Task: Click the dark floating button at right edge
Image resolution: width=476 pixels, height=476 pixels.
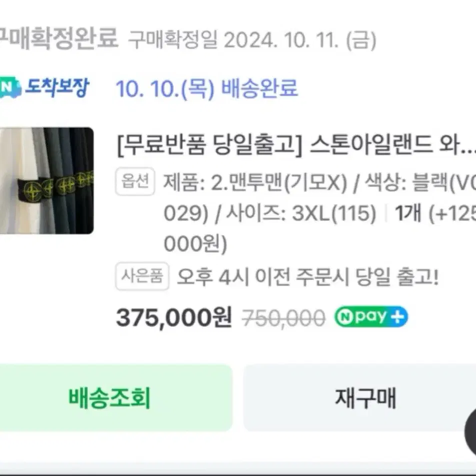Action: [470, 432]
